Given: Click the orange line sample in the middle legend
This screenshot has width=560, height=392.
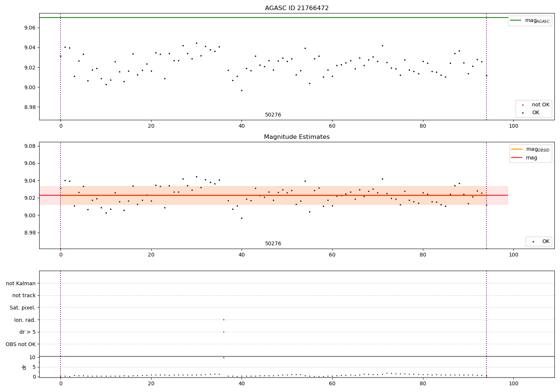Looking at the screenshot, I should click(517, 149).
